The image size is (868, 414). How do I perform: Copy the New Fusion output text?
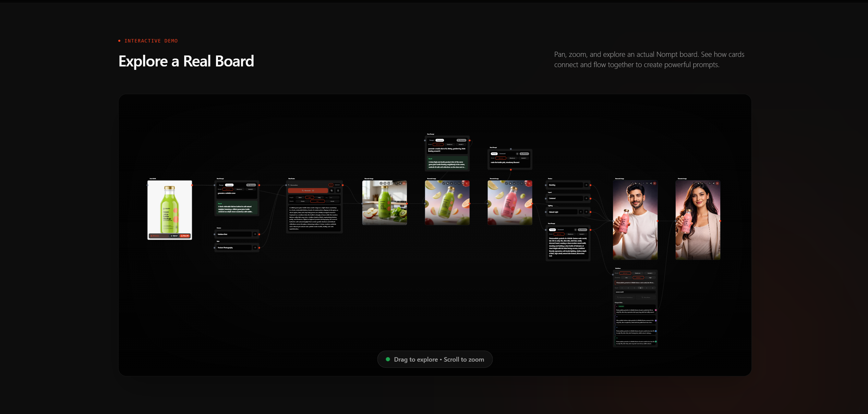tap(331, 191)
